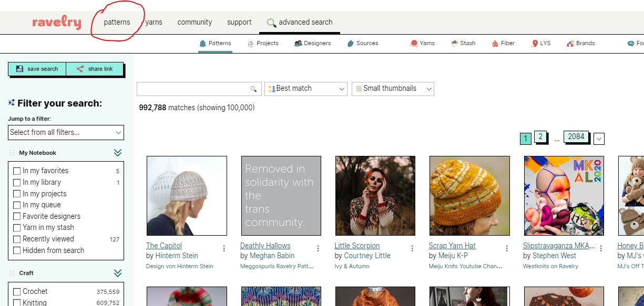Viewport: 644px width, 306px height.
Task: Tick the Crochet craft checkbox
Action: point(17,292)
